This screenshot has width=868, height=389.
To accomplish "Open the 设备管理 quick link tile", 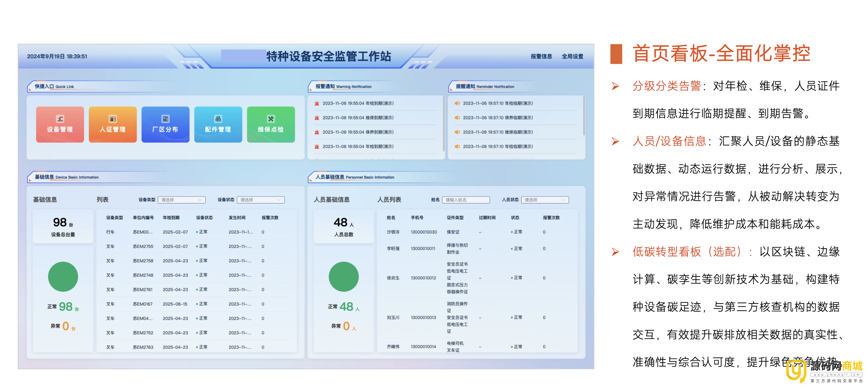I will 60,124.
